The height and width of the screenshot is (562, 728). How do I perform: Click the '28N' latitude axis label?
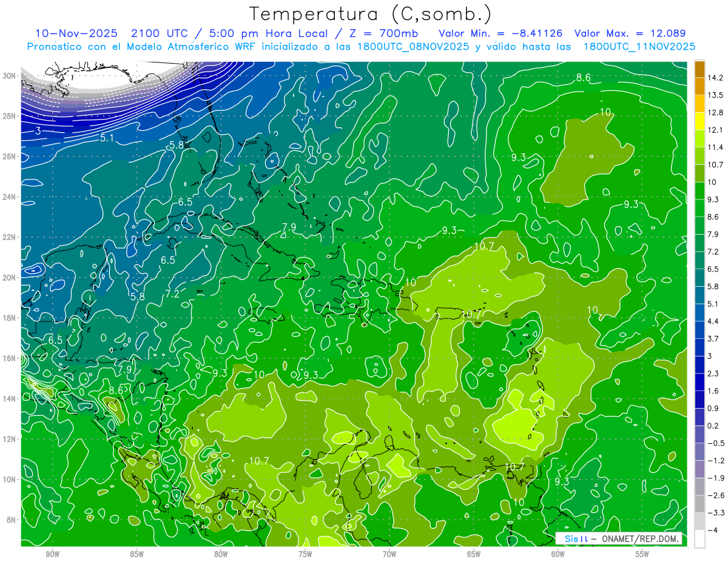click(x=10, y=116)
